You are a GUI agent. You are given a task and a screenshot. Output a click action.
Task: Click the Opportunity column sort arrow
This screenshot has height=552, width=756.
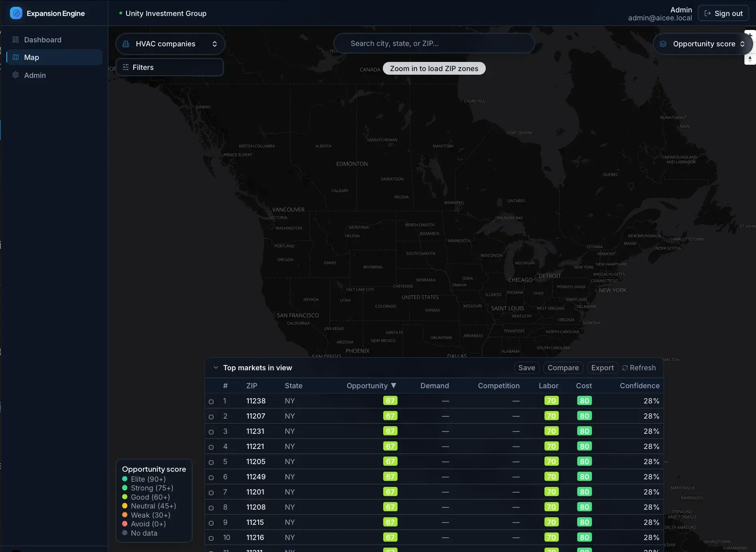point(394,385)
